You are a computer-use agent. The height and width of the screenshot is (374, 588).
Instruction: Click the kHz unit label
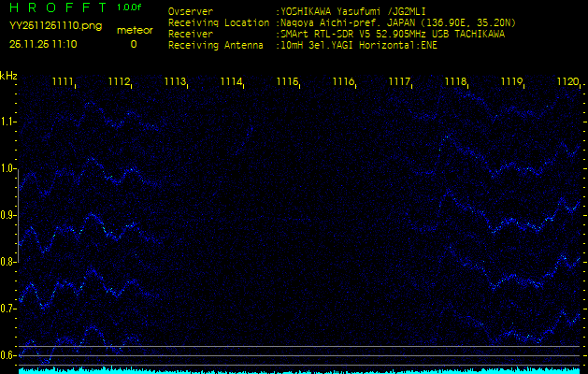coord(8,76)
